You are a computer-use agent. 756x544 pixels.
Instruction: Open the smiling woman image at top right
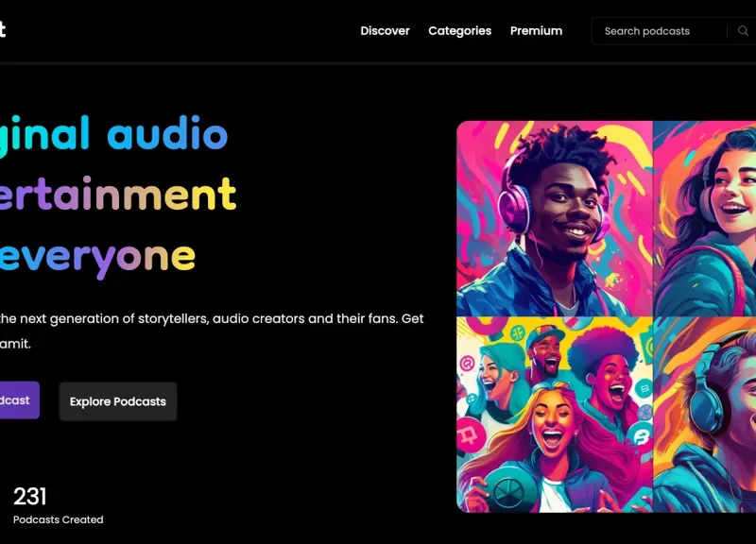(705, 218)
